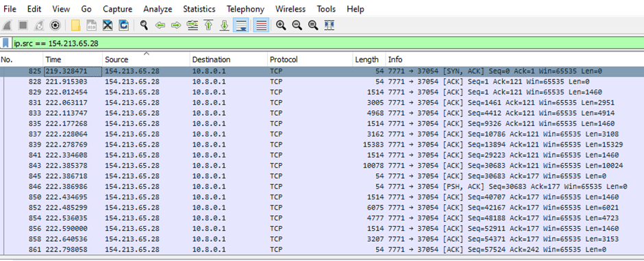Stop the running capture
This screenshot has height=261, width=644.
coord(23,25)
